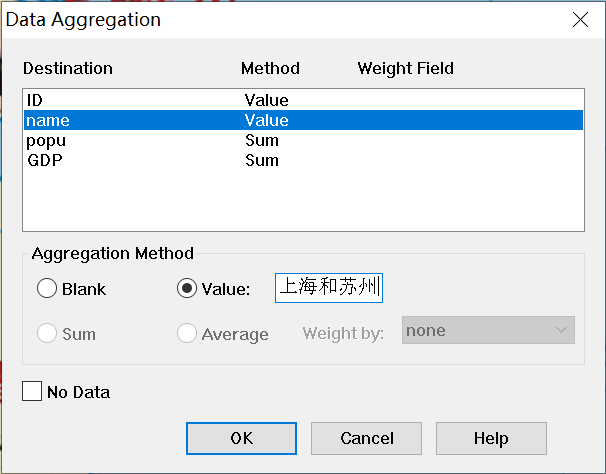Click the Weight Field column header
606x474 pixels.
[405, 68]
